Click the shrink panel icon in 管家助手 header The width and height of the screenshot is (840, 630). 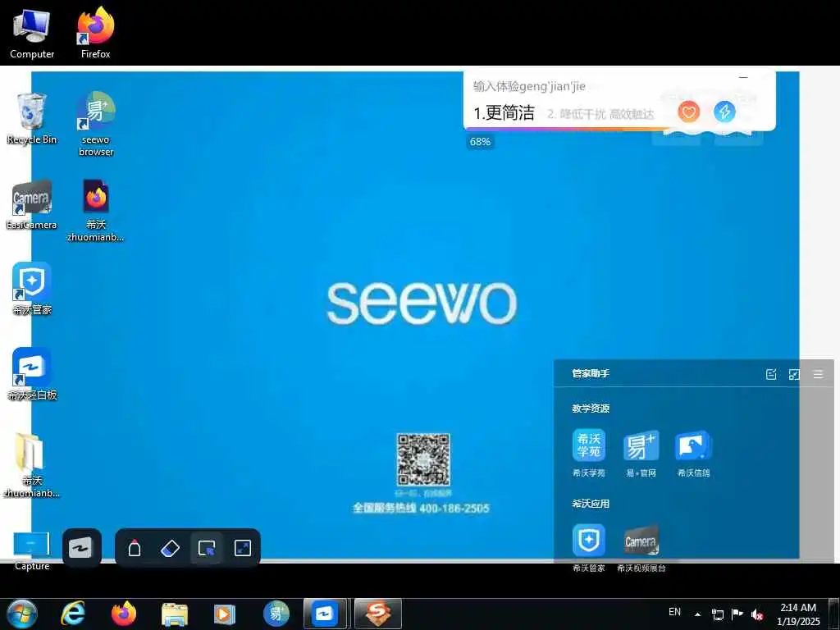[x=794, y=374]
